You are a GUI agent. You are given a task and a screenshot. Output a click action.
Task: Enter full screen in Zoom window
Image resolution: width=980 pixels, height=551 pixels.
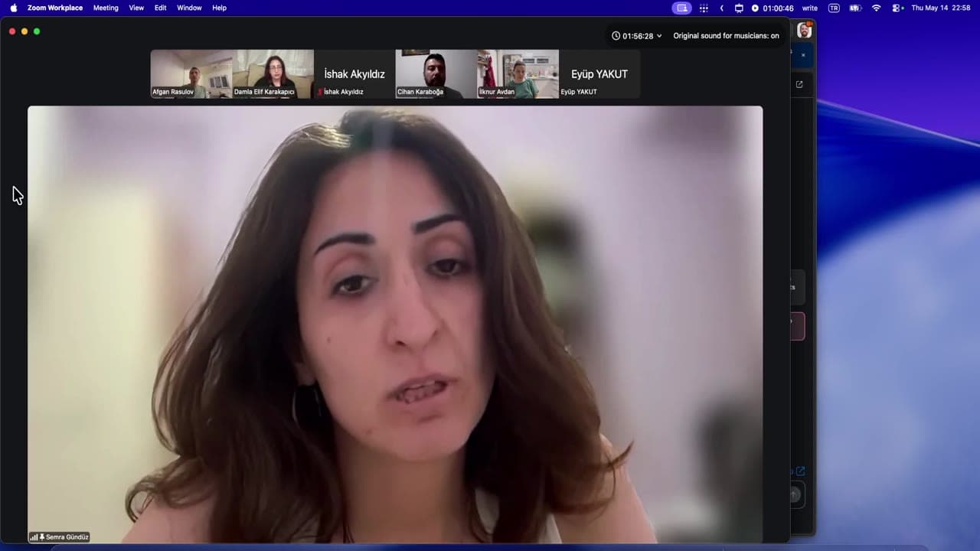point(37,31)
